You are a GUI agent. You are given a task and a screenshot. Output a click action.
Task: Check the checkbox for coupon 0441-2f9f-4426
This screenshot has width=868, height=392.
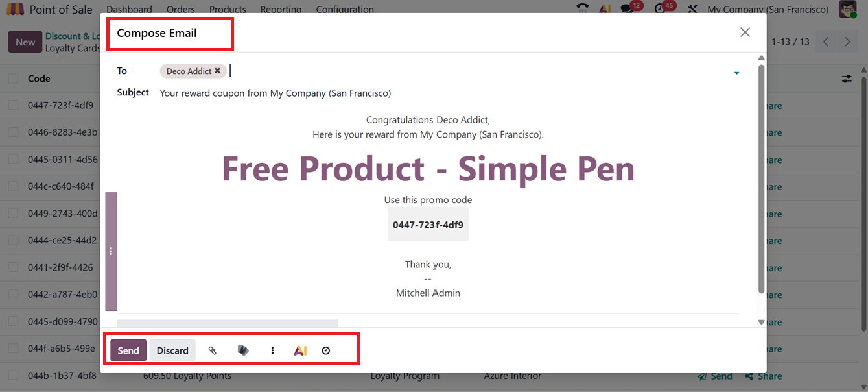pyautogui.click(x=13, y=267)
